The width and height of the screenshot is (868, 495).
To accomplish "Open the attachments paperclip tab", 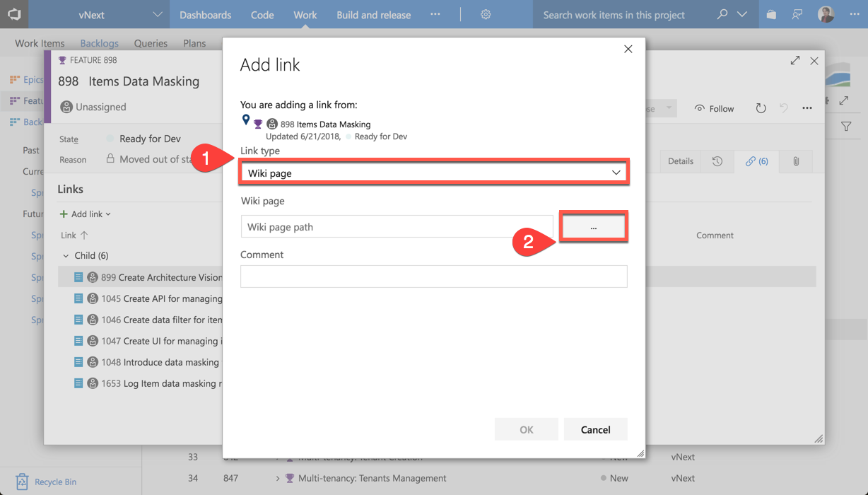I will (x=796, y=161).
